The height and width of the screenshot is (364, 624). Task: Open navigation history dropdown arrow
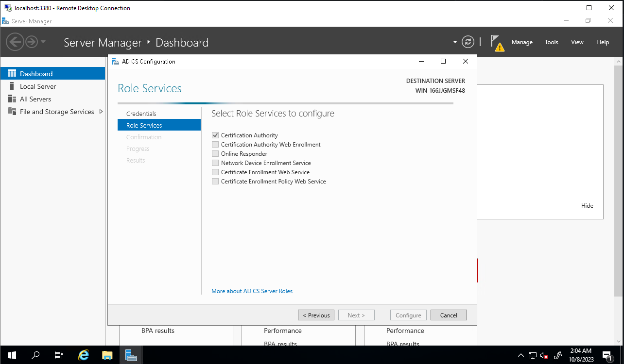(43, 42)
